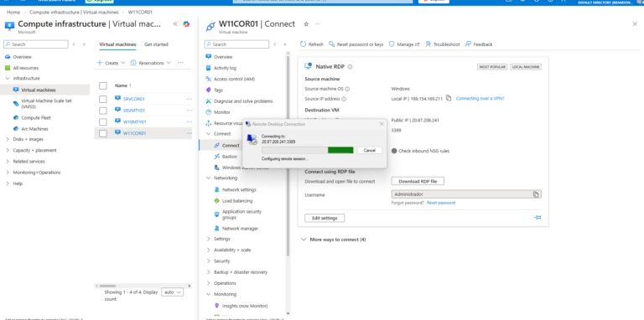
Task: Check the SRVCOR01 row checkbox
Action: coord(103,99)
